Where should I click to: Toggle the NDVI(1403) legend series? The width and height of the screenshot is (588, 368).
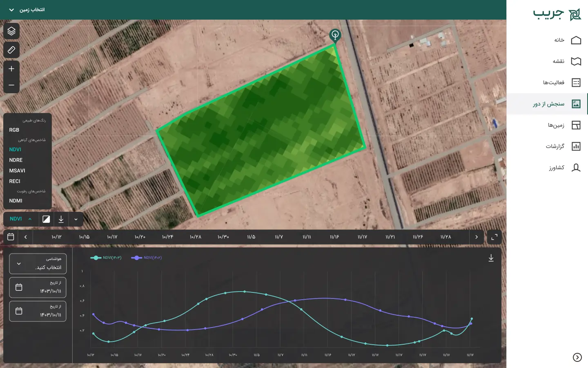pyautogui.click(x=106, y=258)
